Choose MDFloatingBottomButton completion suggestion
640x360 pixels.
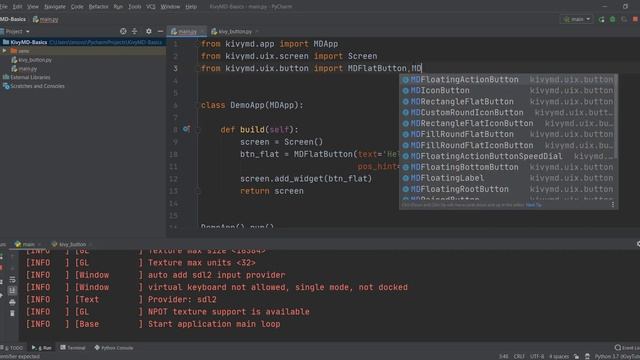[x=507, y=167]
